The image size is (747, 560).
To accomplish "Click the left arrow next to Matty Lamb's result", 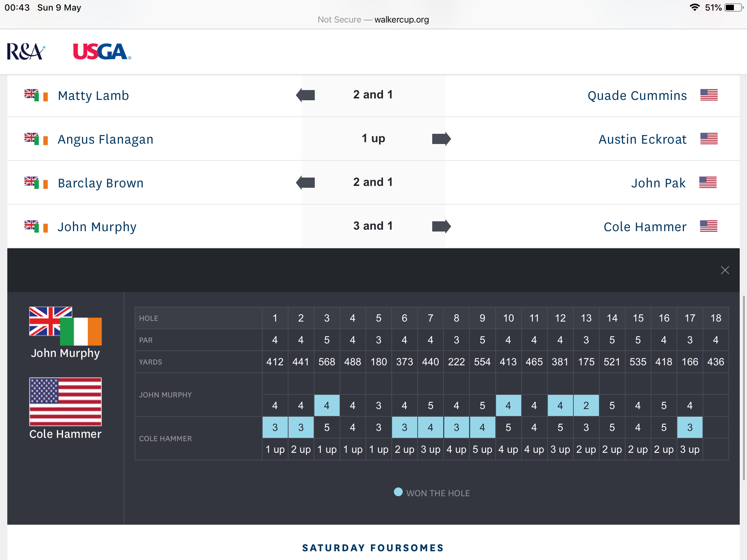I will [x=306, y=95].
